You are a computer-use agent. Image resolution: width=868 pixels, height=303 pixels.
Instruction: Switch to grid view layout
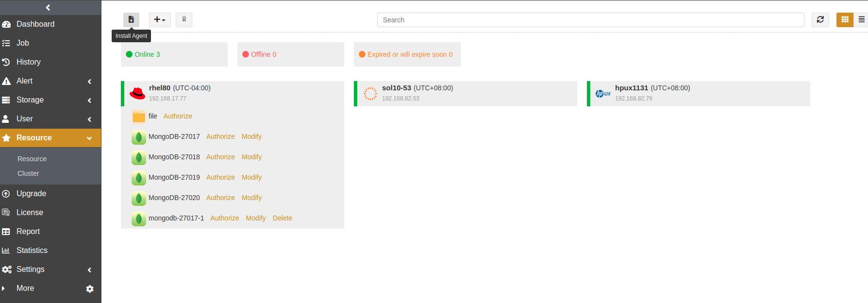click(845, 20)
